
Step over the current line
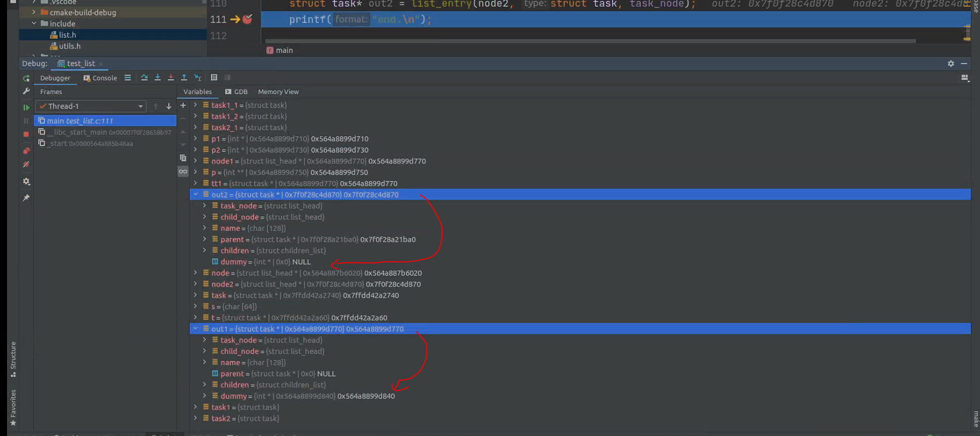pyautogui.click(x=144, y=78)
